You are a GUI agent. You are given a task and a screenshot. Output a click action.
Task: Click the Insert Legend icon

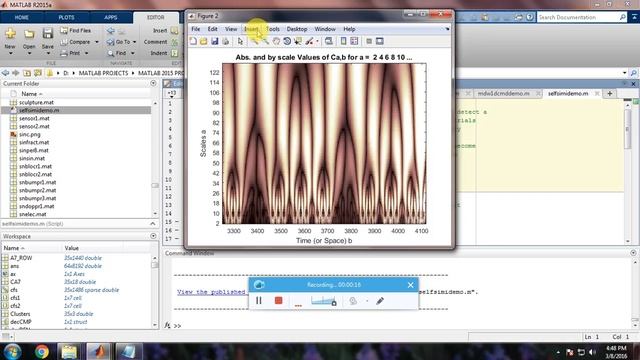coord(354,41)
